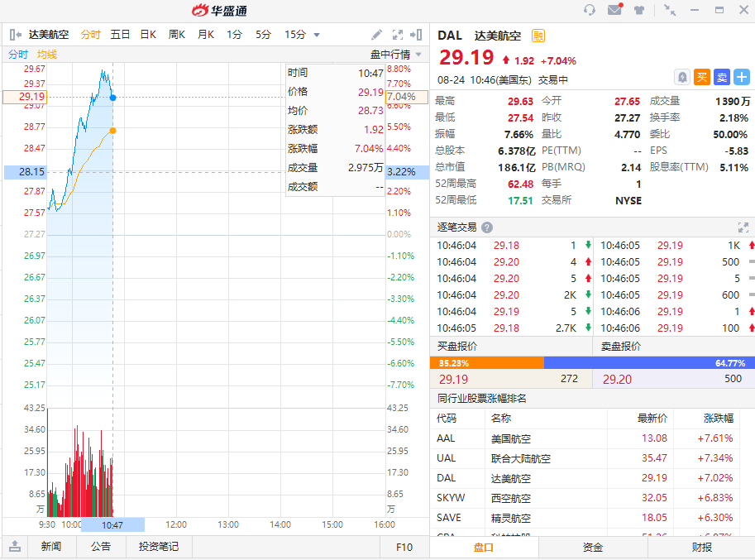Click the customer service headset icon

point(590,10)
